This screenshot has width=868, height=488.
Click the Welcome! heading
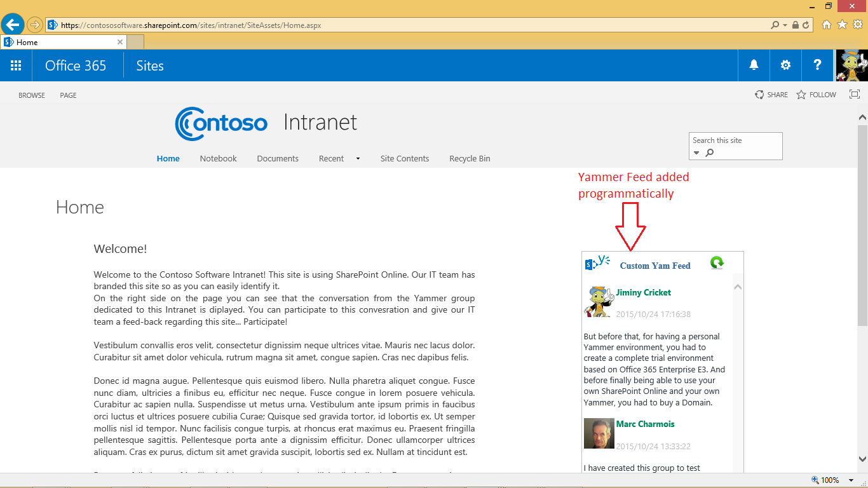120,249
